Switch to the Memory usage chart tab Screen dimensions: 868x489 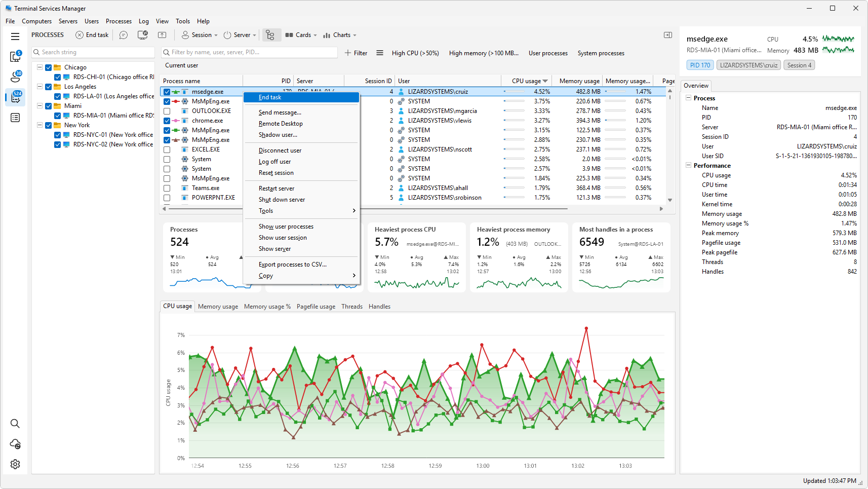(218, 307)
